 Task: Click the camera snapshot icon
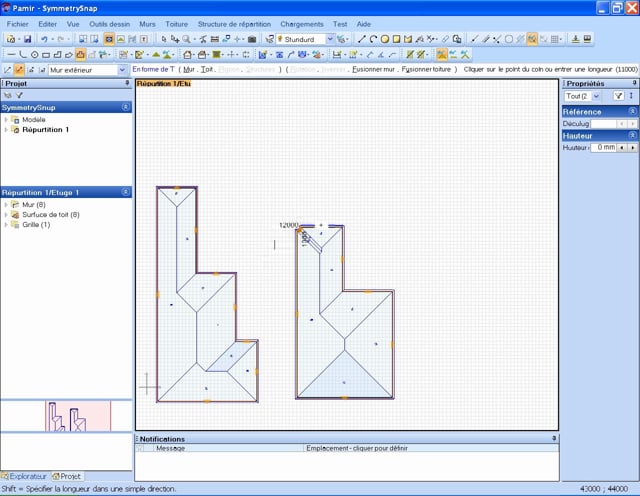click(x=252, y=39)
